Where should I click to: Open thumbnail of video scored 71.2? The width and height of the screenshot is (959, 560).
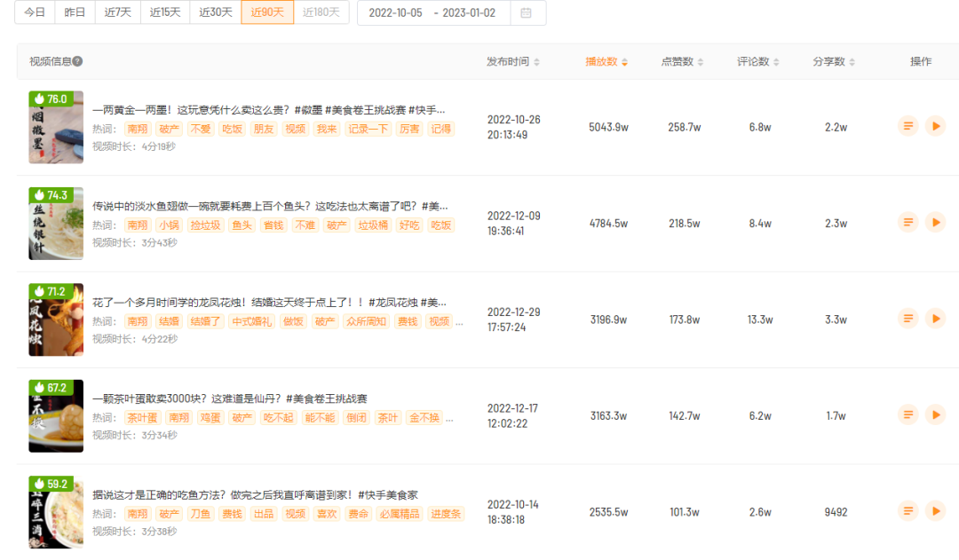point(56,319)
